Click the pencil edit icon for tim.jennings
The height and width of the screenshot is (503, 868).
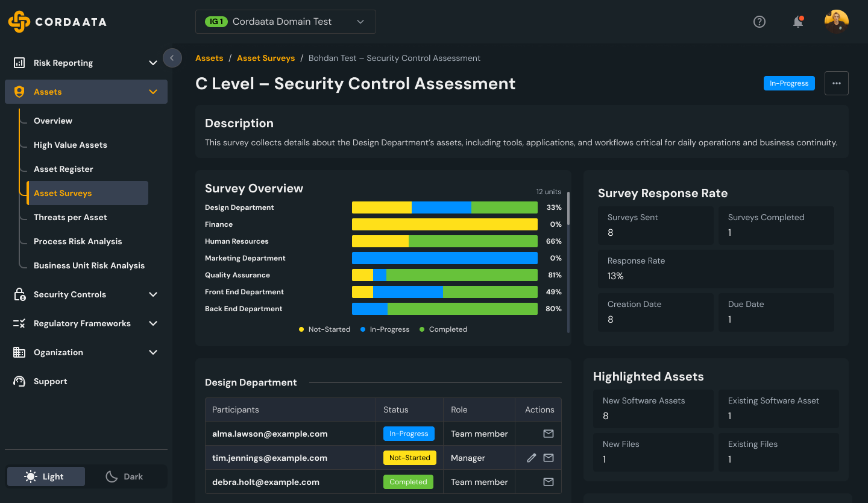tap(531, 458)
